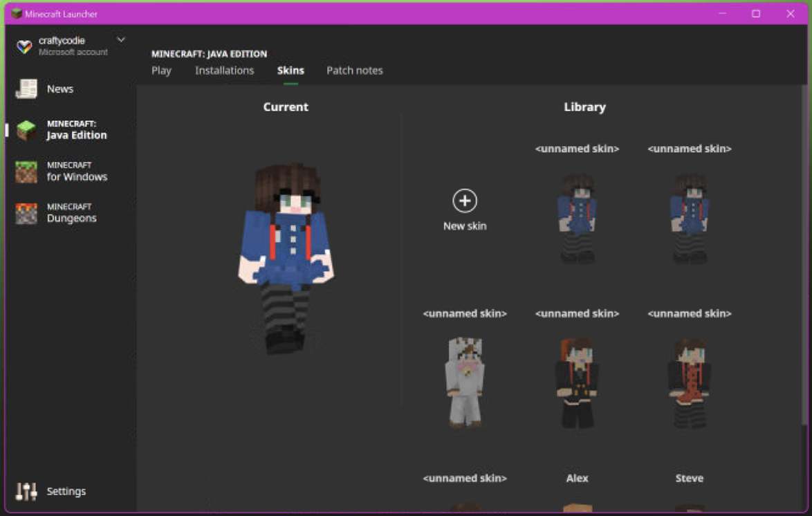Viewport: 812px width, 516px height.
Task: Select second top-row blue unnamed skin
Action: click(690, 218)
